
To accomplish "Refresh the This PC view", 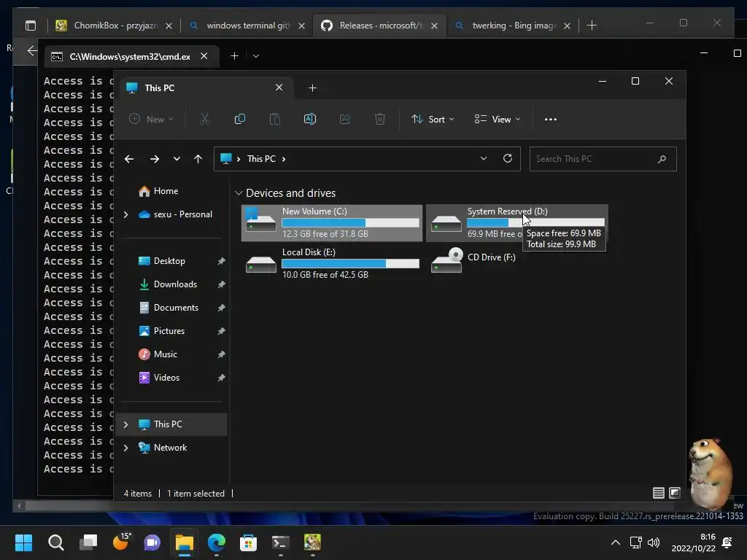I will tap(508, 158).
